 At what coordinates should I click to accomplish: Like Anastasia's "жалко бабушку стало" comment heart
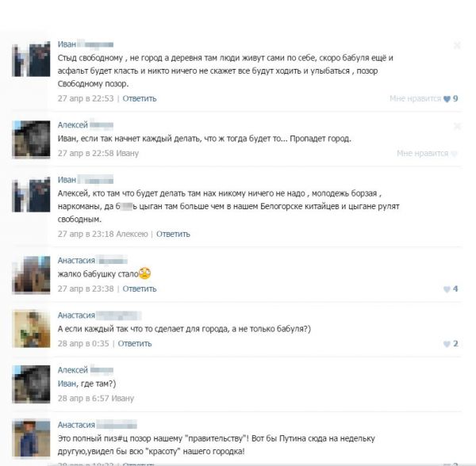pos(447,289)
